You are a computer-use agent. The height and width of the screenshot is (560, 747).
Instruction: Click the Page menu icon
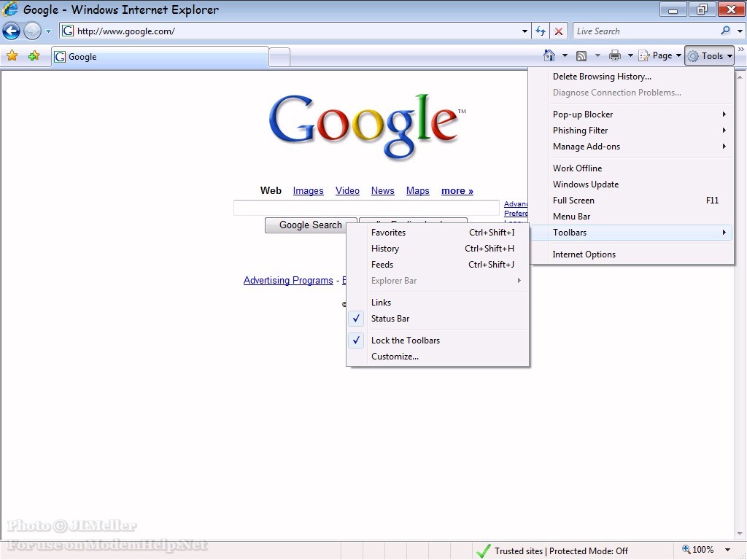(657, 55)
